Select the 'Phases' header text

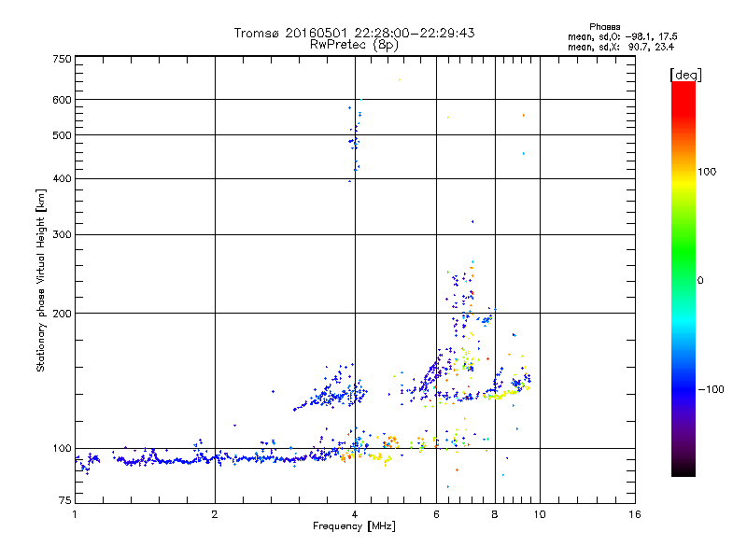pos(604,27)
